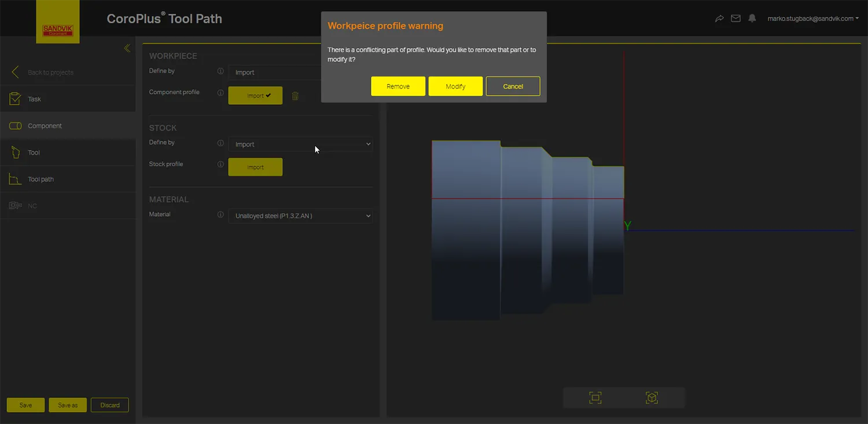Click the WORKPIECE section heading

click(173, 56)
